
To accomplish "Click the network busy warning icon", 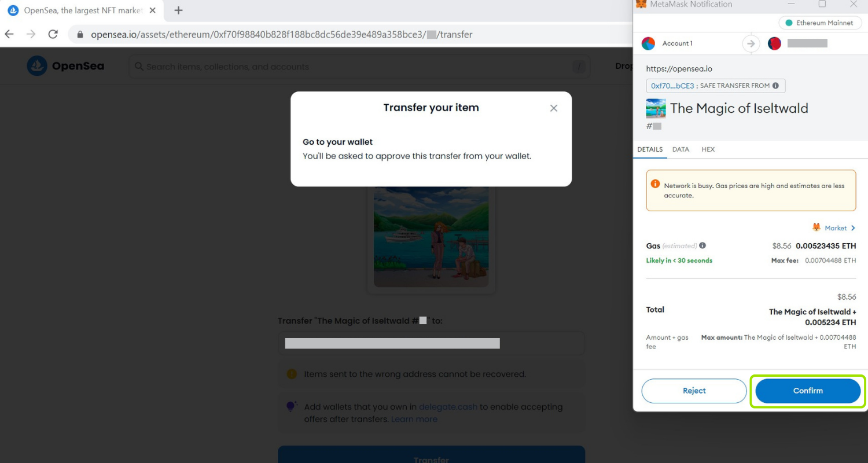I will pyautogui.click(x=655, y=184).
